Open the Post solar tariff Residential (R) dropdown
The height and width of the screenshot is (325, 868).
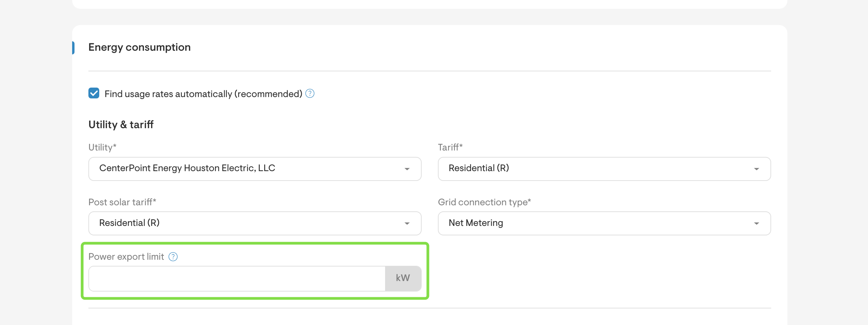pyautogui.click(x=237, y=224)
